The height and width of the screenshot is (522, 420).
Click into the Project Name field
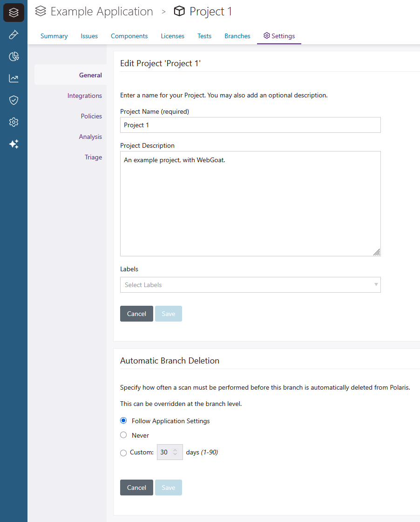click(250, 125)
